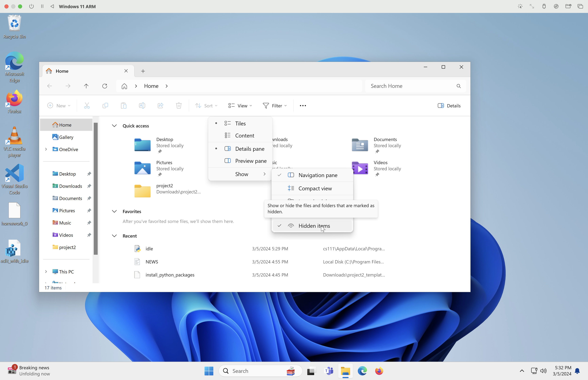The width and height of the screenshot is (588, 380).
Task: Click the home icon in address bar
Action: click(124, 86)
